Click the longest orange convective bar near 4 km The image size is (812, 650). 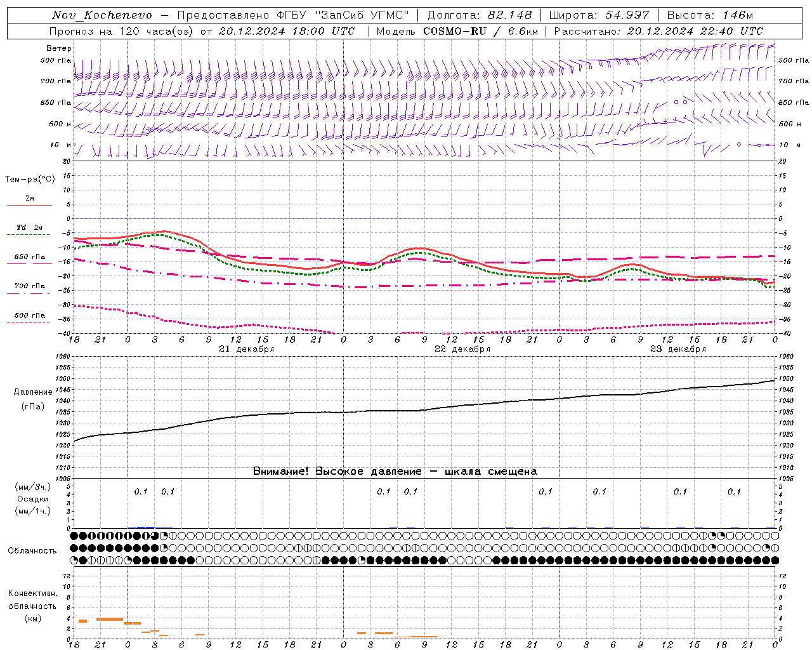pos(110,619)
